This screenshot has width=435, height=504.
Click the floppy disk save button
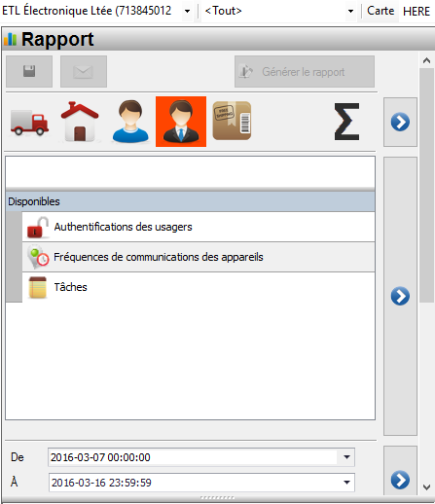(x=29, y=71)
